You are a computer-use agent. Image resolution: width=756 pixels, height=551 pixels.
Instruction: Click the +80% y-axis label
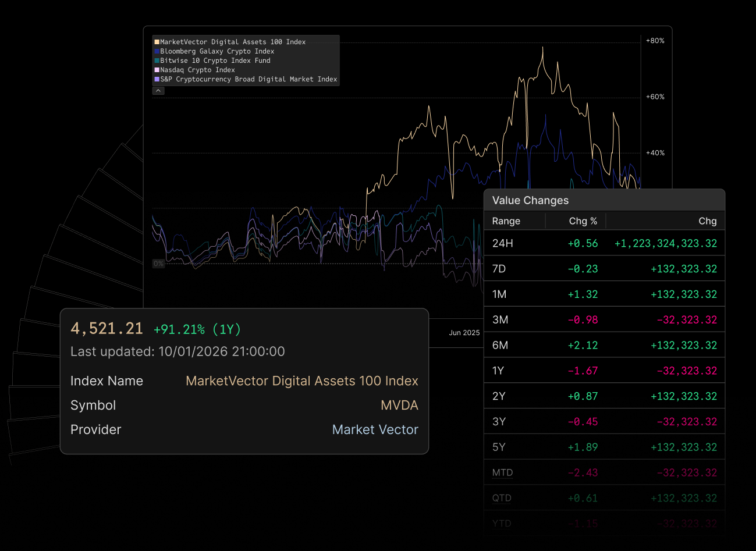coord(655,41)
